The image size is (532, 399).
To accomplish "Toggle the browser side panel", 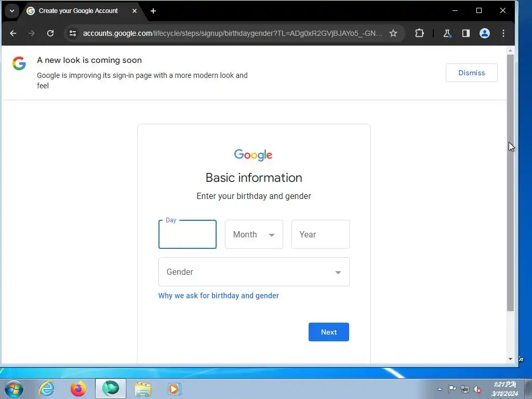I will click(x=466, y=33).
